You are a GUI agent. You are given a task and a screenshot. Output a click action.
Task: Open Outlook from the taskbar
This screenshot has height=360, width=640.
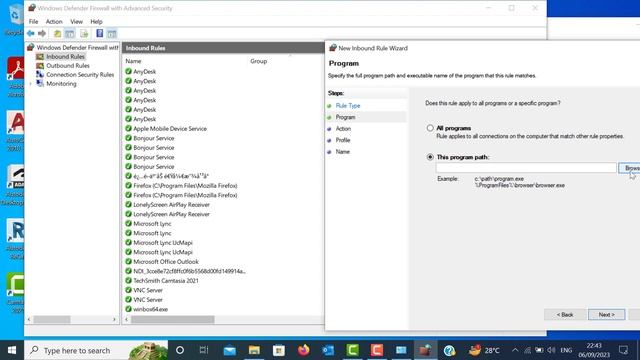[328, 350]
